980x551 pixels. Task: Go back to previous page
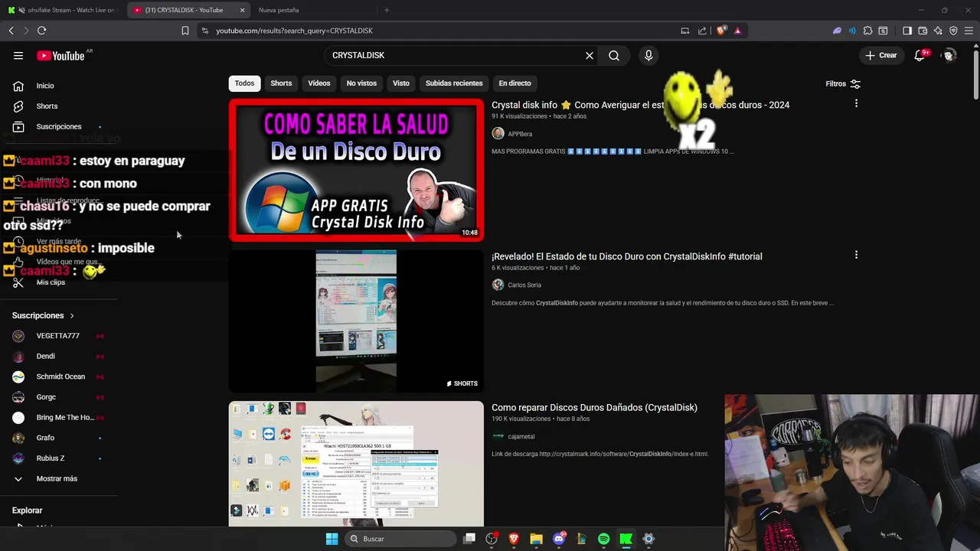pyautogui.click(x=11, y=31)
